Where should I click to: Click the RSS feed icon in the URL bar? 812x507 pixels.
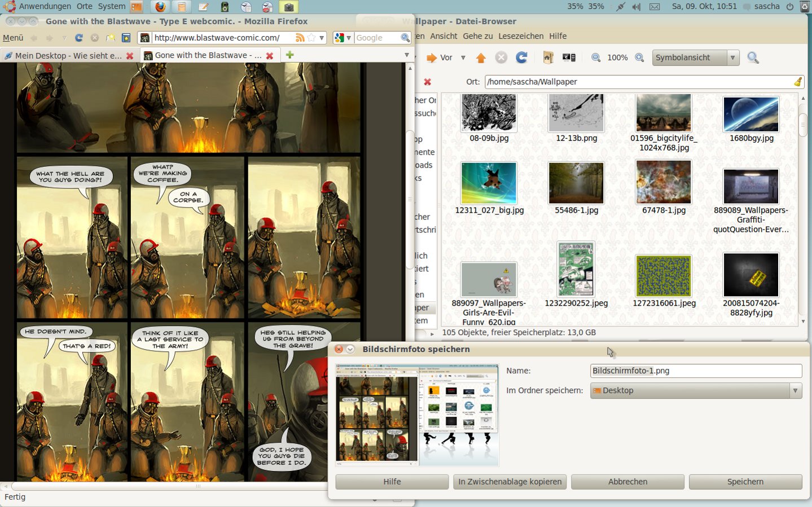[300, 38]
